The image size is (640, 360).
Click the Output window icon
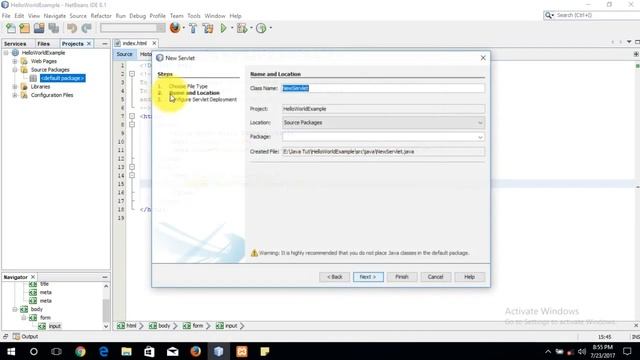point(16,337)
